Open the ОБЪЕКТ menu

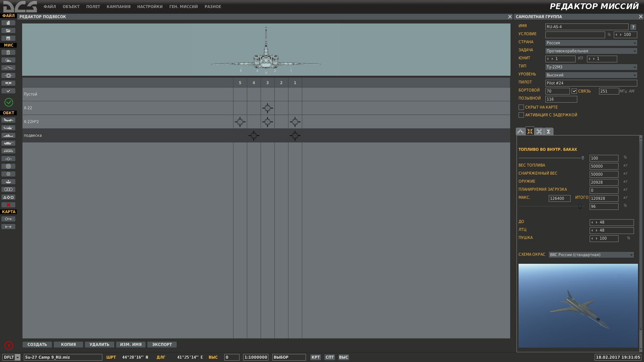pyautogui.click(x=71, y=7)
